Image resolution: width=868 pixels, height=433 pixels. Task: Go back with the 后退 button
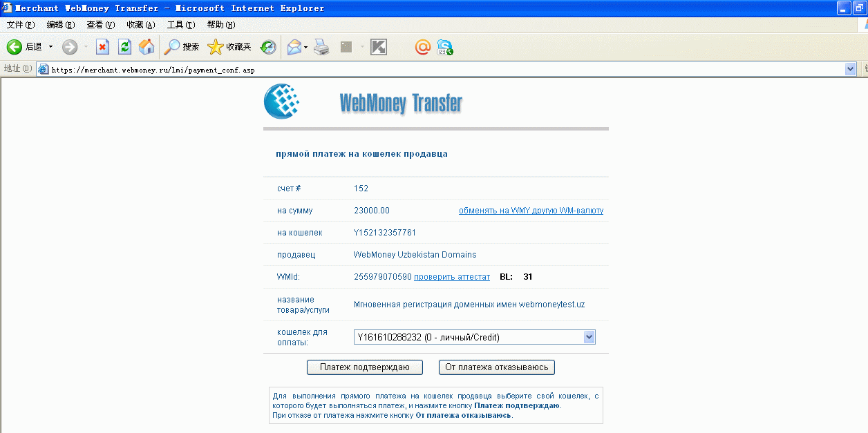pyautogui.click(x=25, y=47)
